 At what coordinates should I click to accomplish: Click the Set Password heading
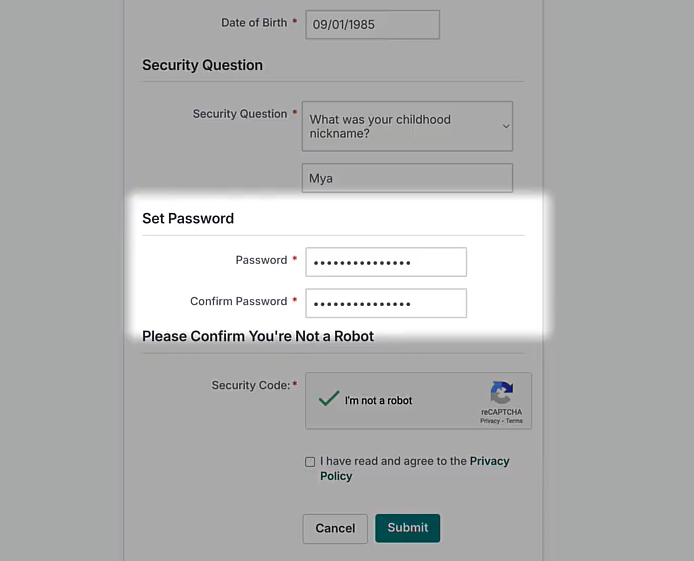tap(188, 218)
